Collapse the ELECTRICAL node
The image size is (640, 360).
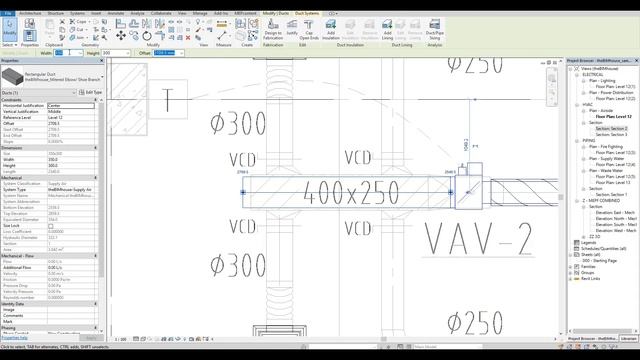[577, 75]
